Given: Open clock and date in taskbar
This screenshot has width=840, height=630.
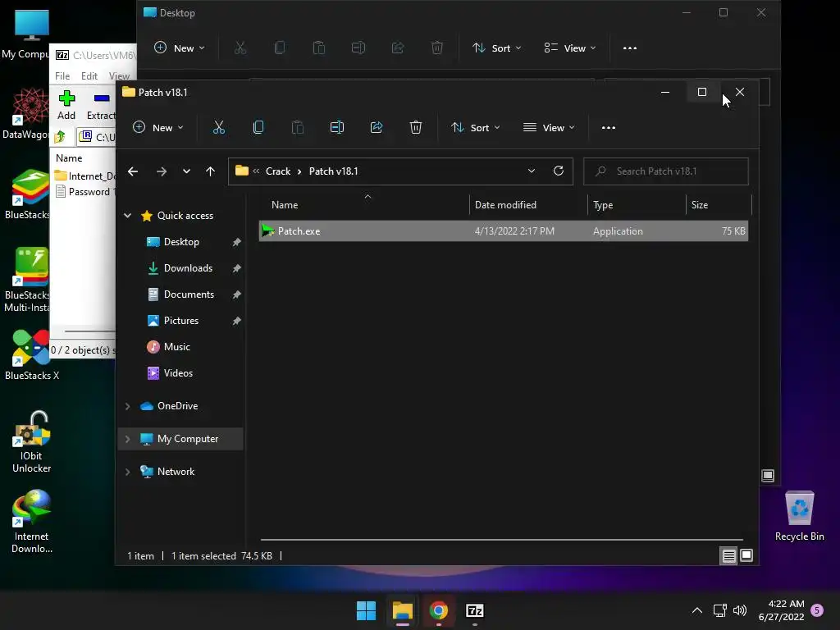Looking at the screenshot, I should click(x=781, y=610).
